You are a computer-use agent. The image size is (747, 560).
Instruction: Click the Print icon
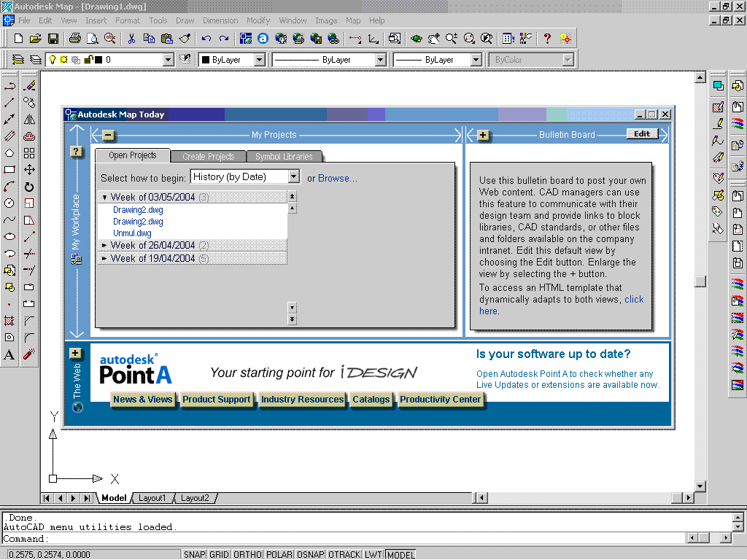pyautogui.click(x=75, y=39)
